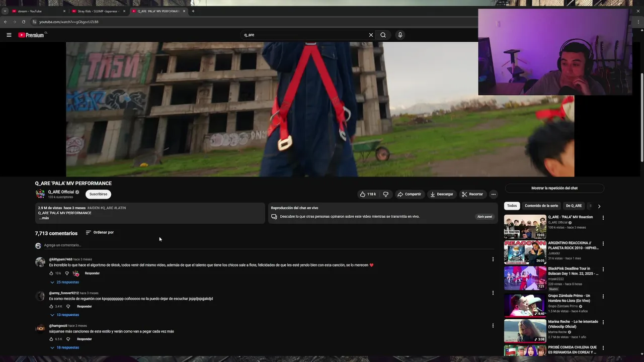Open the live chat panel with Abrir panel

[485, 217]
